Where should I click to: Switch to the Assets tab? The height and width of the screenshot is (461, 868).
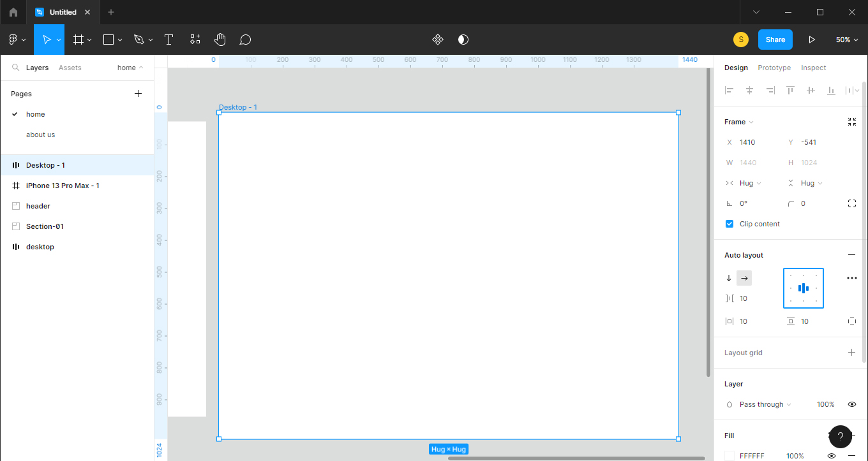coord(70,68)
